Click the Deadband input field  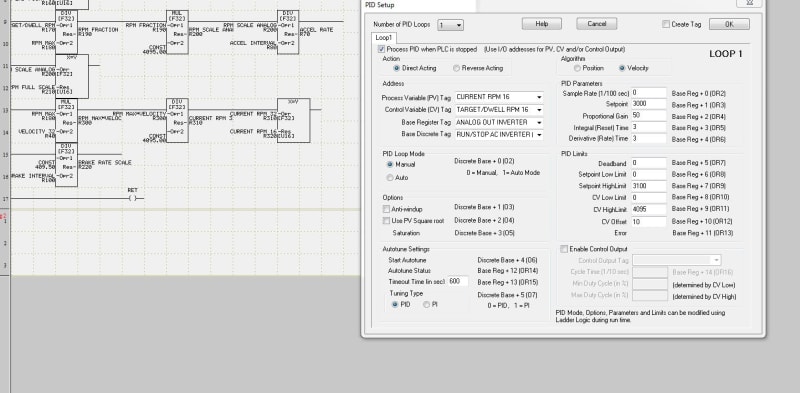coord(648,163)
